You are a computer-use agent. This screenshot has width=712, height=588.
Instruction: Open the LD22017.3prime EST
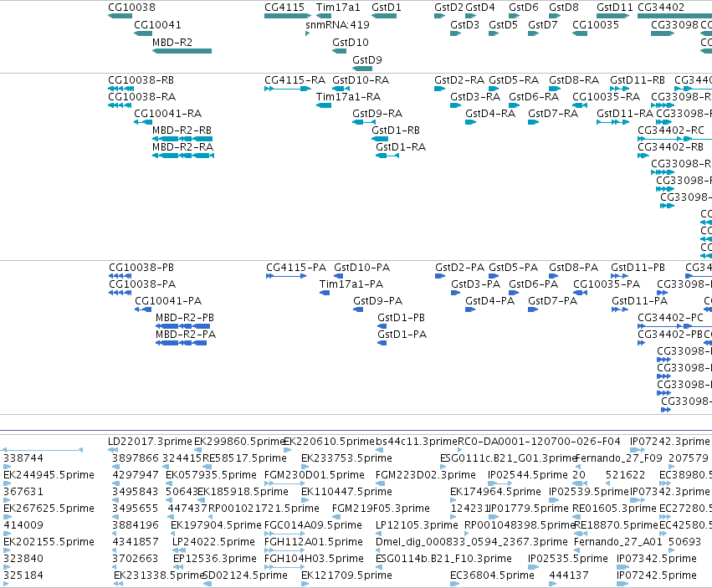(113, 450)
